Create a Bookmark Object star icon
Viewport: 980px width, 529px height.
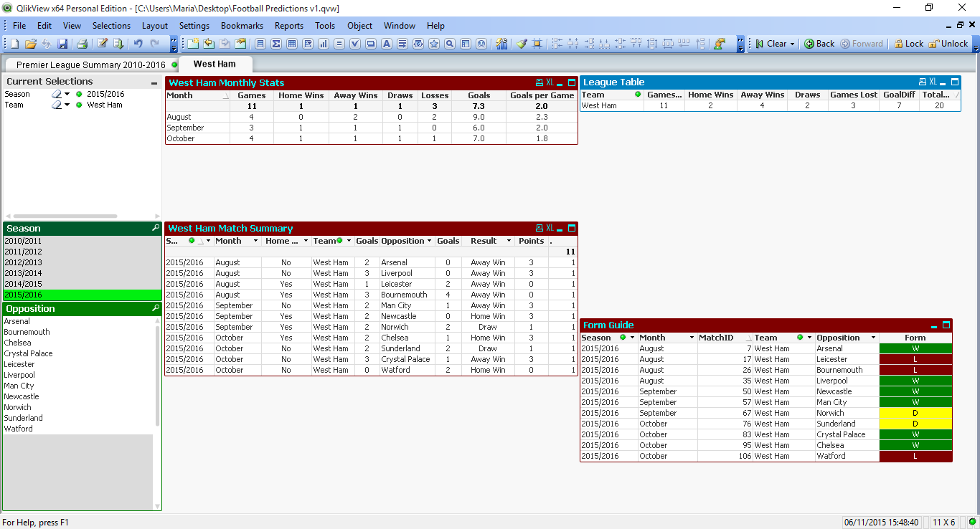[434, 44]
